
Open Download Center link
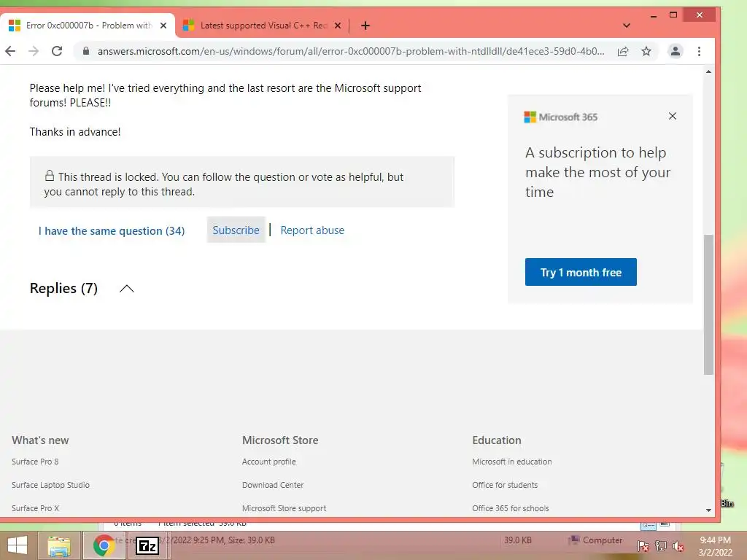(x=273, y=485)
